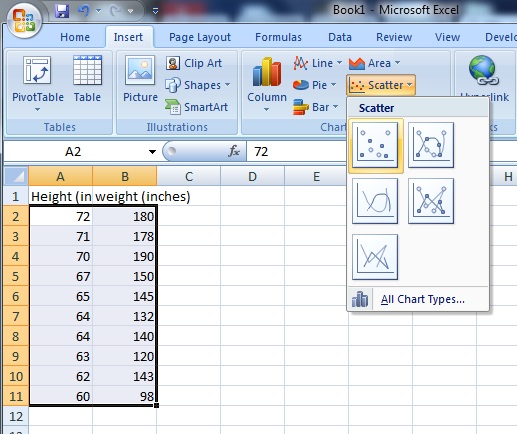This screenshot has height=434, width=517.
Task: Pick Scatter with Smooth Lines chart type
Action: coord(375,201)
